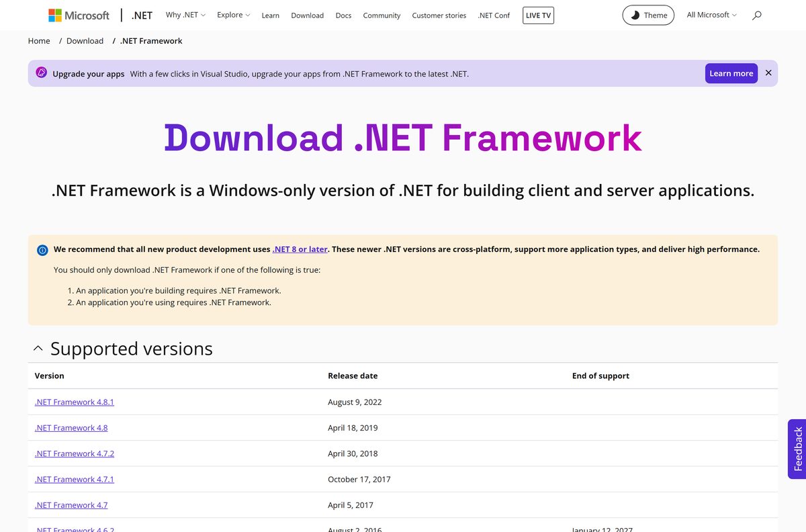Click the Release date column header
Viewport: 806px width, 532px height.
tap(353, 376)
